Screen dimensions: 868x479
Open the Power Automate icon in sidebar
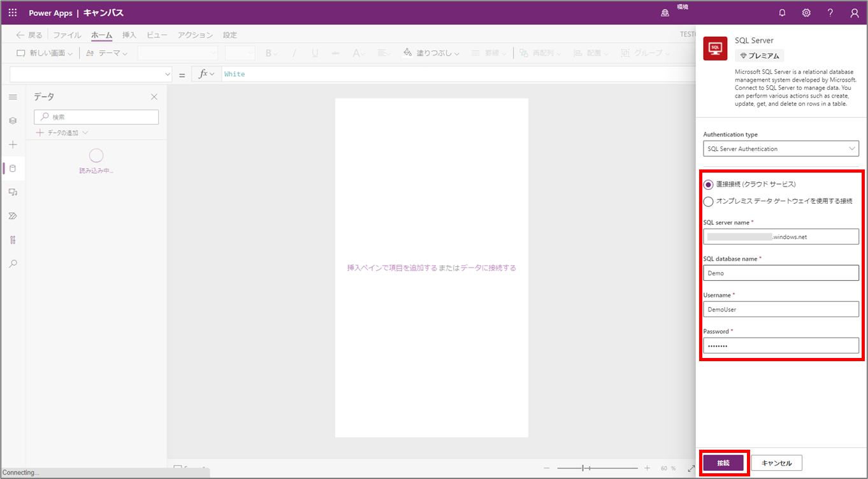click(x=13, y=216)
